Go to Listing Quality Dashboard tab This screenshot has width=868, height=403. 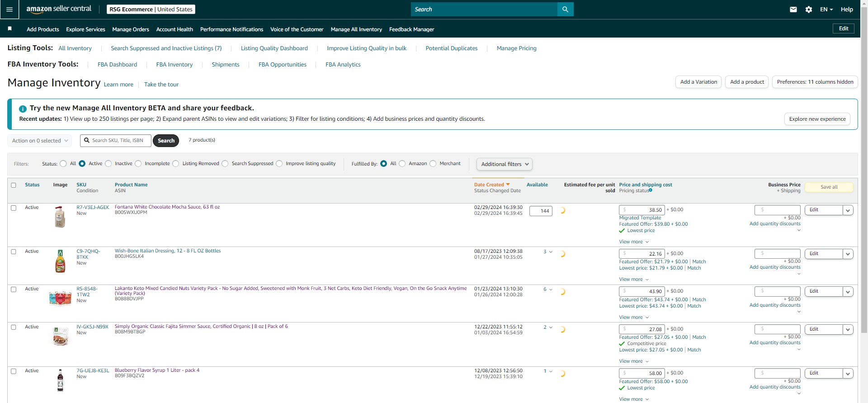pyautogui.click(x=274, y=48)
